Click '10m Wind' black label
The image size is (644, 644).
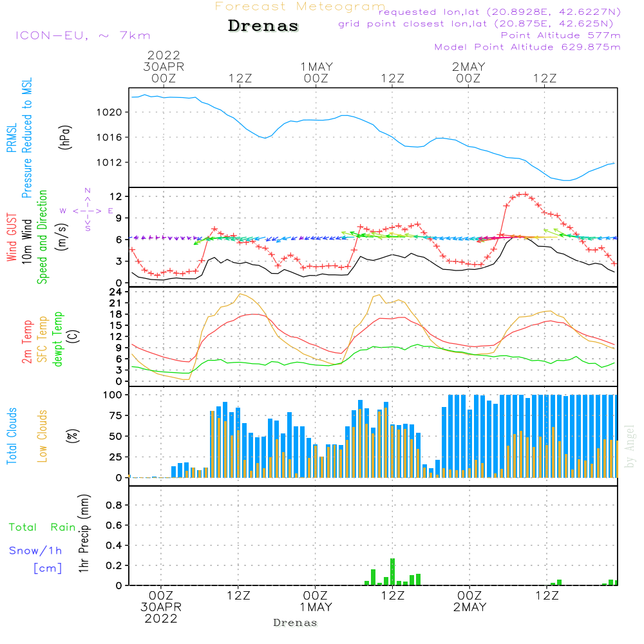pyautogui.click(x=26, y=241)
